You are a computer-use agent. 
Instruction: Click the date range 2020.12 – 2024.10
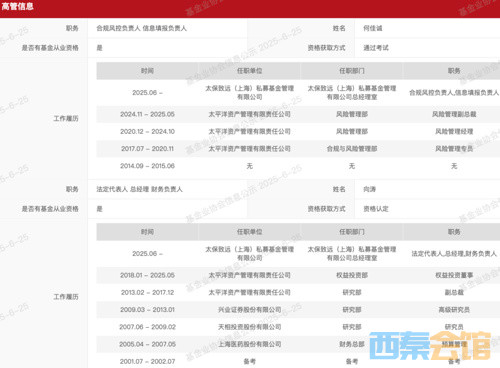(x=147, y=132)
